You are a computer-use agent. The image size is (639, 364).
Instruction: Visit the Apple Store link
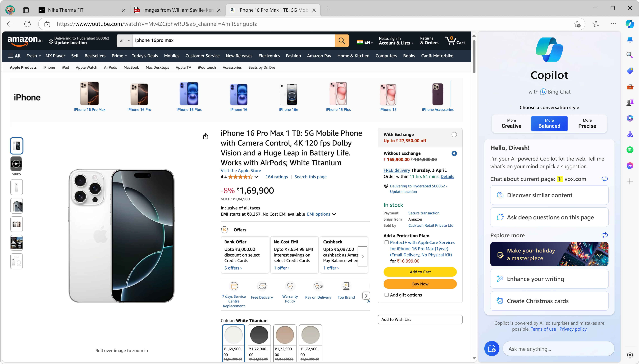240,170
